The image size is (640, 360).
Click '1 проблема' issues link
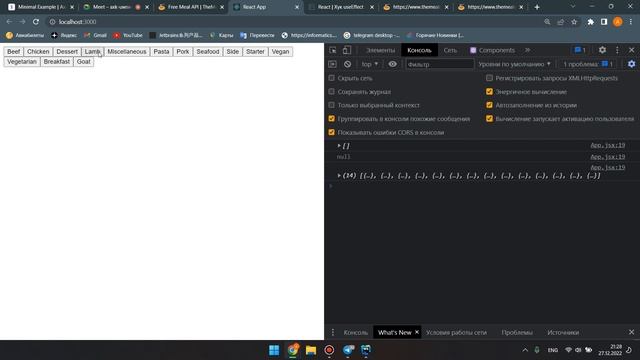[588, 64]
